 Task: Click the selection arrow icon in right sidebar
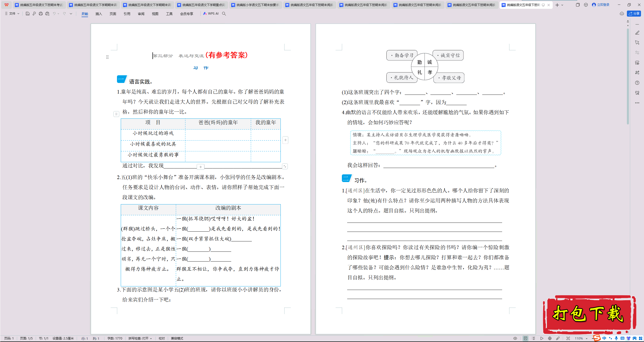pos(637,42)
